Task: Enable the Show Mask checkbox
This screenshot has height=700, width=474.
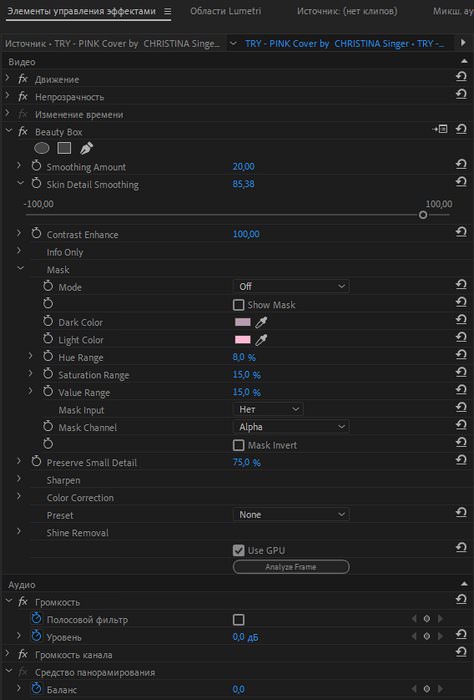Action: pos(239,305)
